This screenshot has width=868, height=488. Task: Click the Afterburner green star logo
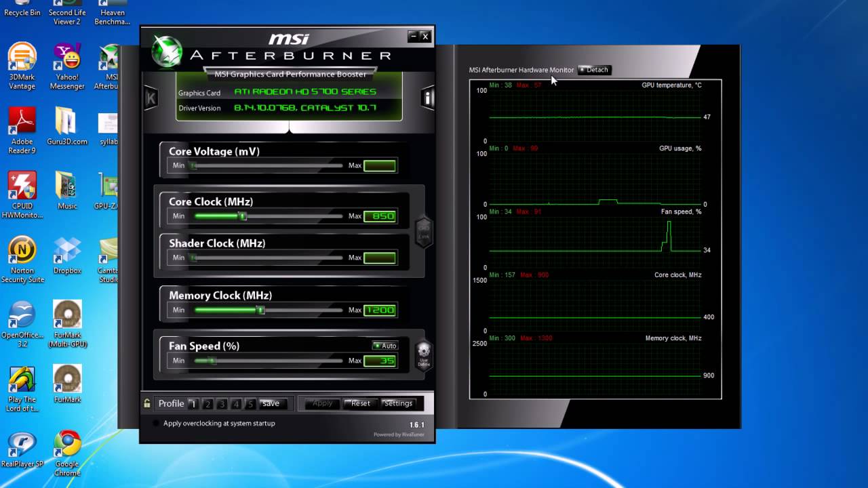(166, 52)
